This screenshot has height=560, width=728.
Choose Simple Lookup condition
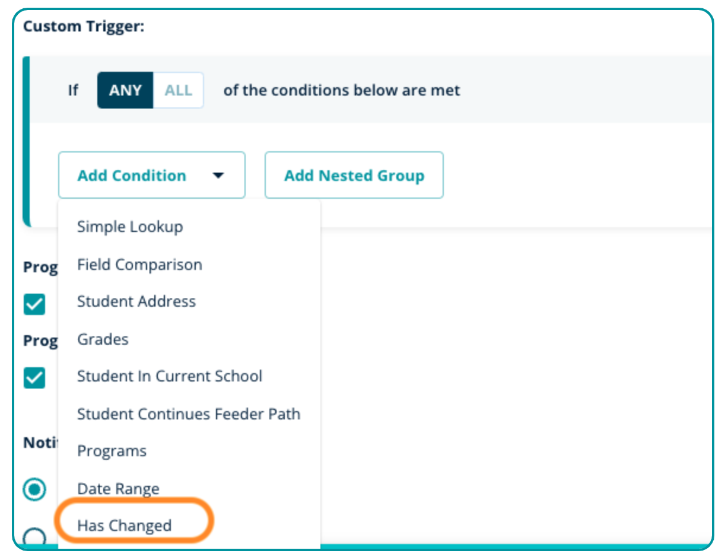coord(130,227)
